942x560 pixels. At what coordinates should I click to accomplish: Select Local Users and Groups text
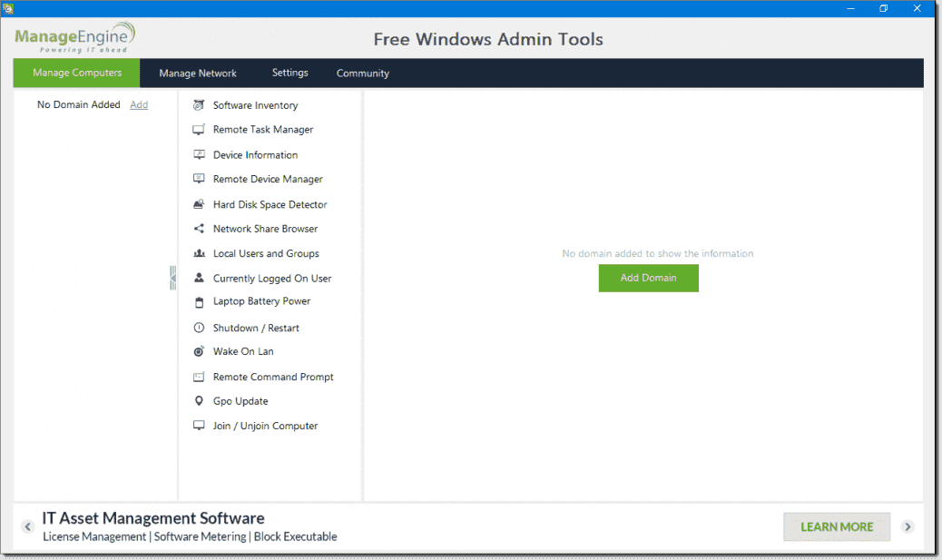tap(266, 253)
